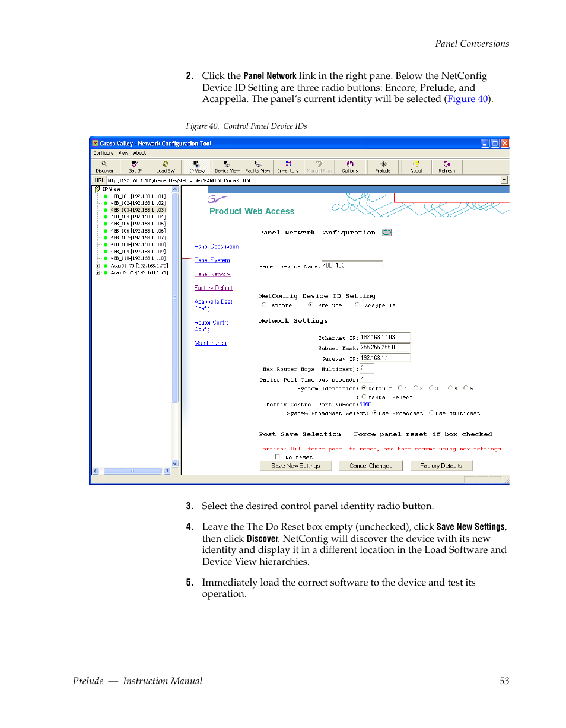This screenshot has width=566, height=728.
Task: Open the Figure 40 cross-reference link
Action: tap(468, 99)
